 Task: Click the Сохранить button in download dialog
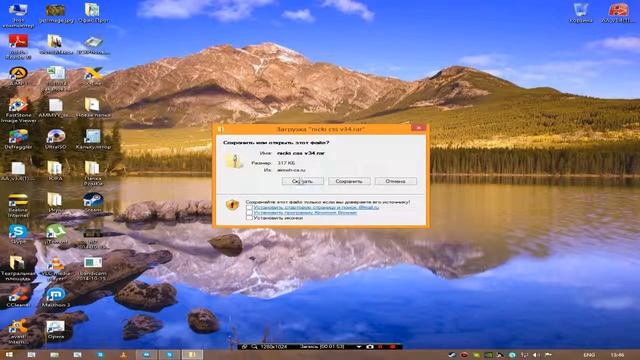[x=349, y=181]
